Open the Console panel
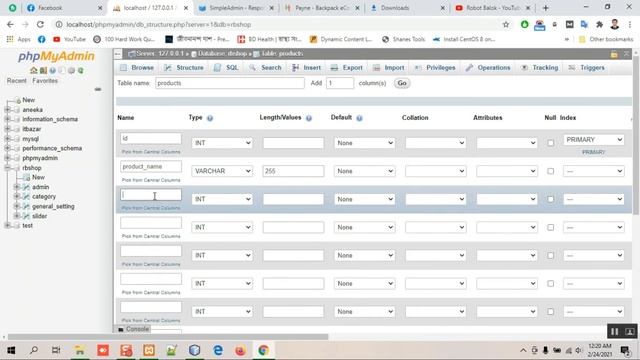640x360 pixels. click(x=133, y=329)
